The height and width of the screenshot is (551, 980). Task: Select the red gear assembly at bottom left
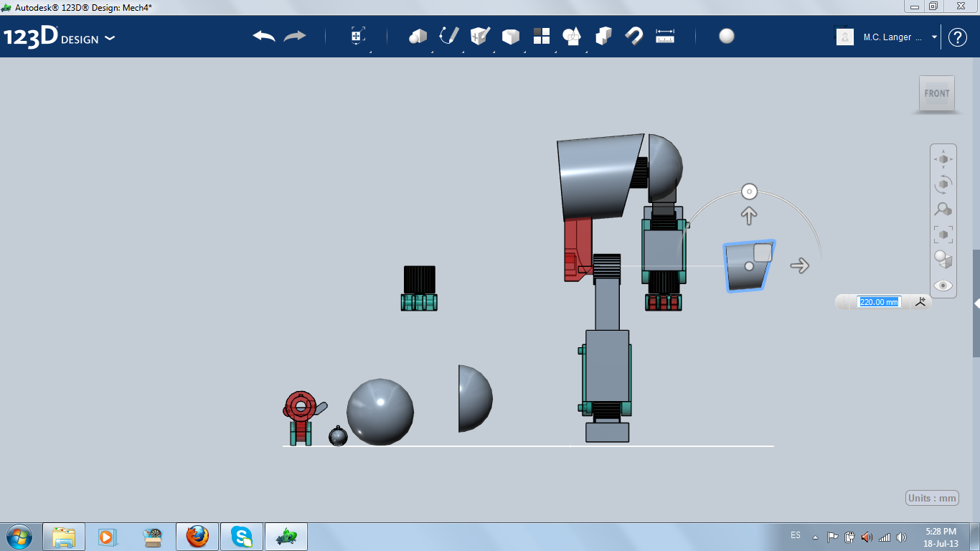pyautogui.click(x=301, y=418)
